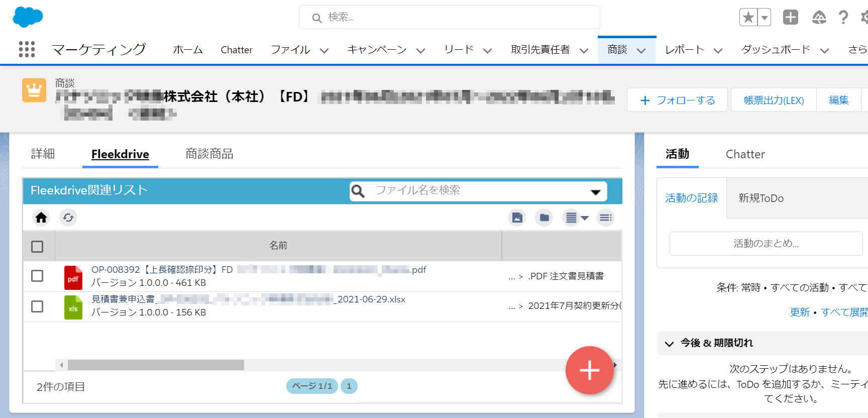This screenshot has width=868, height=418.
Task: Expand the ダッシュボード tab dropdown chevron
Action: click(x=824, y=51)
